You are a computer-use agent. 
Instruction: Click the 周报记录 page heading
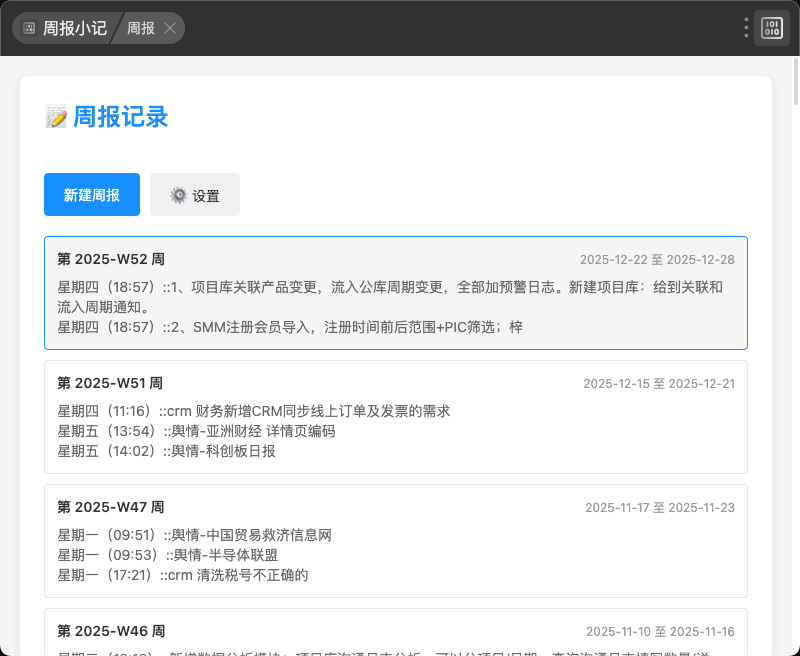pos(120,117)
